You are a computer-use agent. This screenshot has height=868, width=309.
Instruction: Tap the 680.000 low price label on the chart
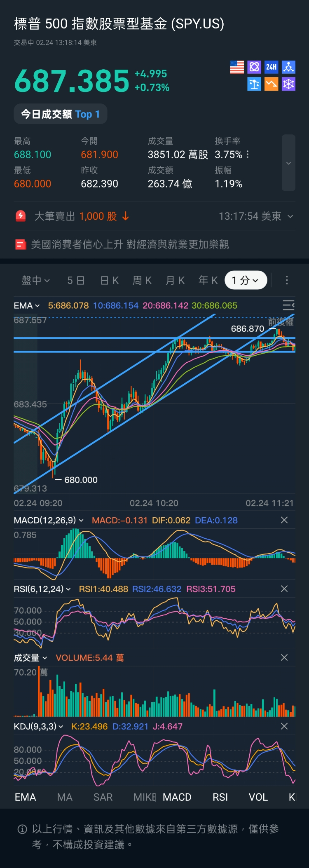click(81, 480)
